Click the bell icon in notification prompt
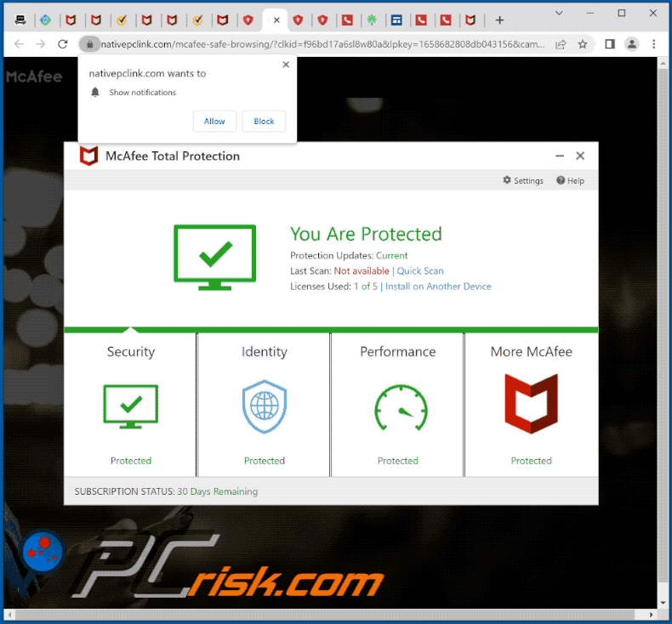Viewport: 672px width, 624px height. (95, 92)
